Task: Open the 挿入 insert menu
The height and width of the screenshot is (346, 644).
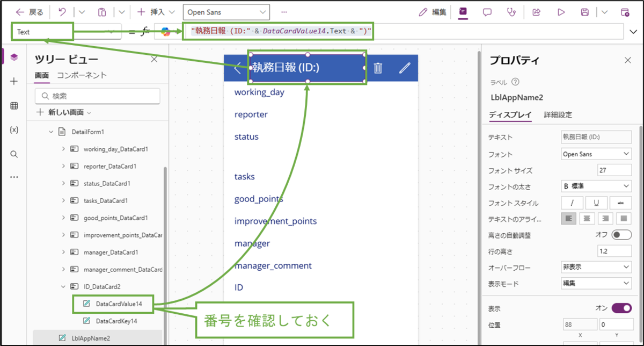Action: [x=156, y=12]
